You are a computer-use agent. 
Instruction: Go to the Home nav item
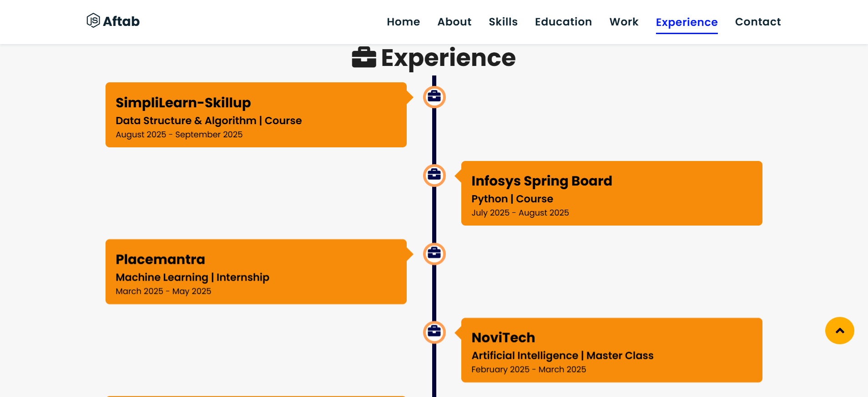pyautogui.click(x=403, y=22)
